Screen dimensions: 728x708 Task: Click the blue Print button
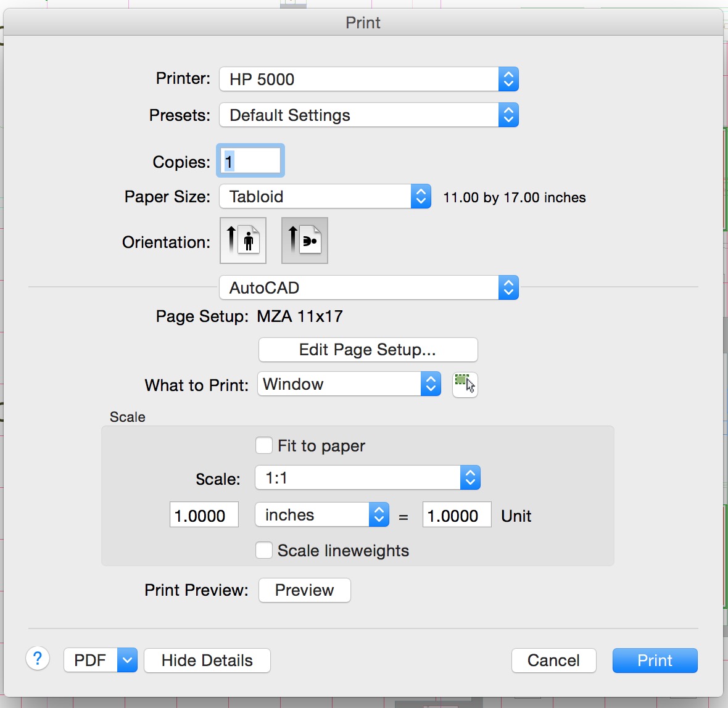[655, 661]
